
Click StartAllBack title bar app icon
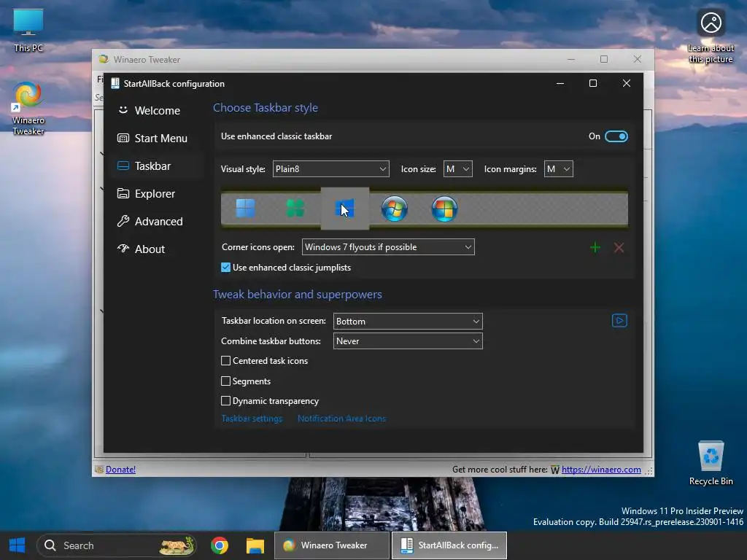pyautogui.click(x=115, y=83)
